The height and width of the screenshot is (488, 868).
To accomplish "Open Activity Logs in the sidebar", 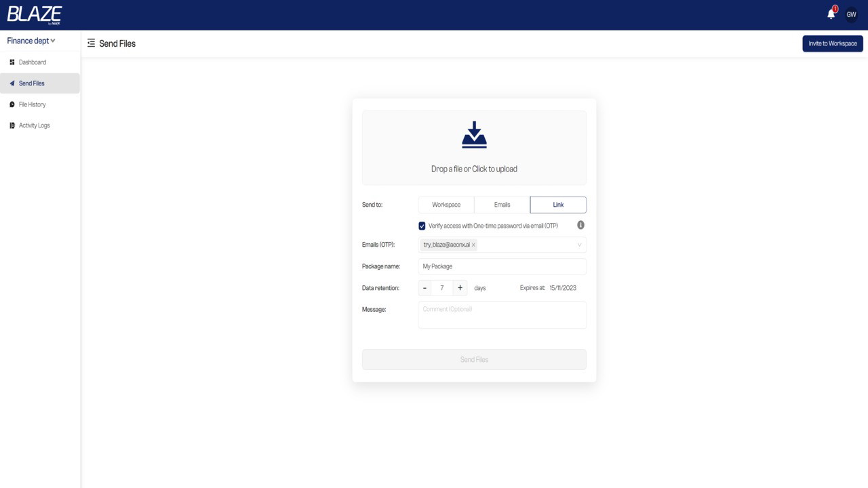I will pos(34,125).
